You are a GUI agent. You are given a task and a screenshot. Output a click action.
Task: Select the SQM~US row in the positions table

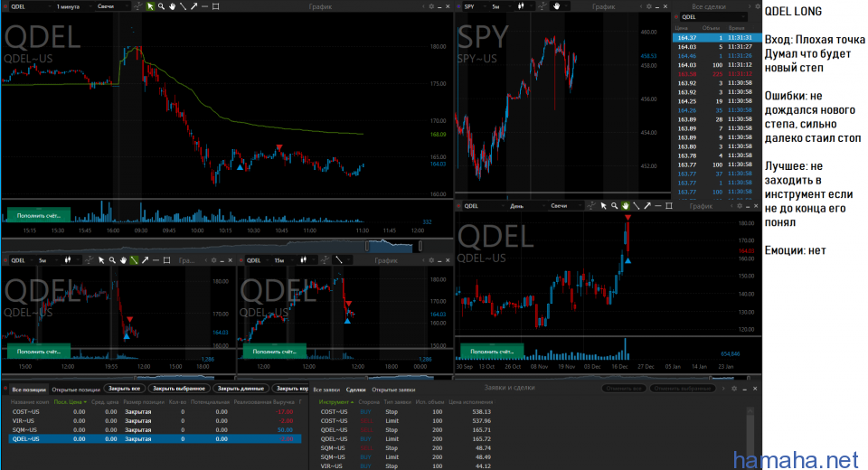155,430
